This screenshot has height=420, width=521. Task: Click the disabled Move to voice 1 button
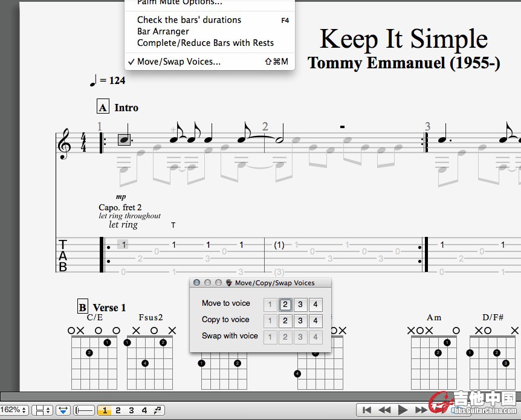[x=270, y=305]
